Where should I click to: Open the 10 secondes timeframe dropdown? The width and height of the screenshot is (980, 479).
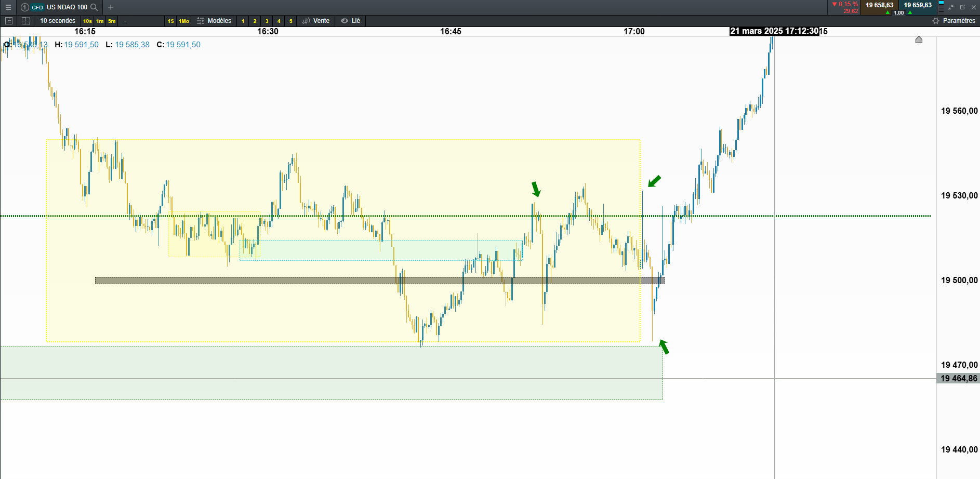(x=58, y=21)
